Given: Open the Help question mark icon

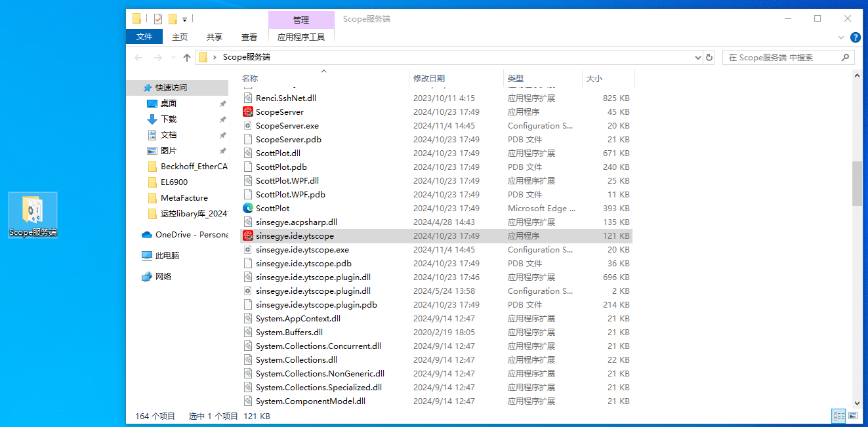Looking at the screenshot, I should (x=856, y=37).
